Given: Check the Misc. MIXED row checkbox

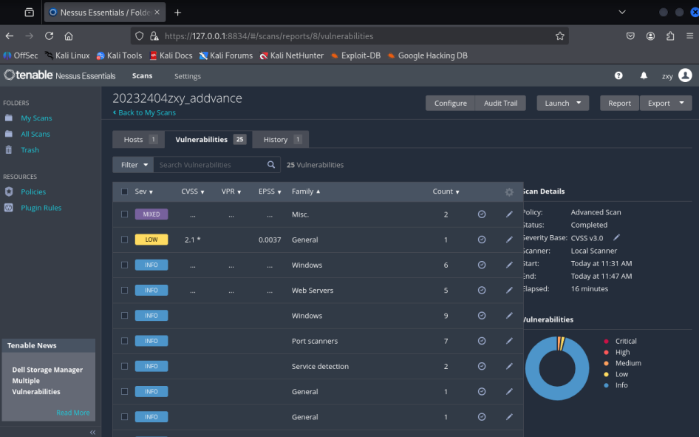Looking at the screenshot, I should (x=124, y=214).
